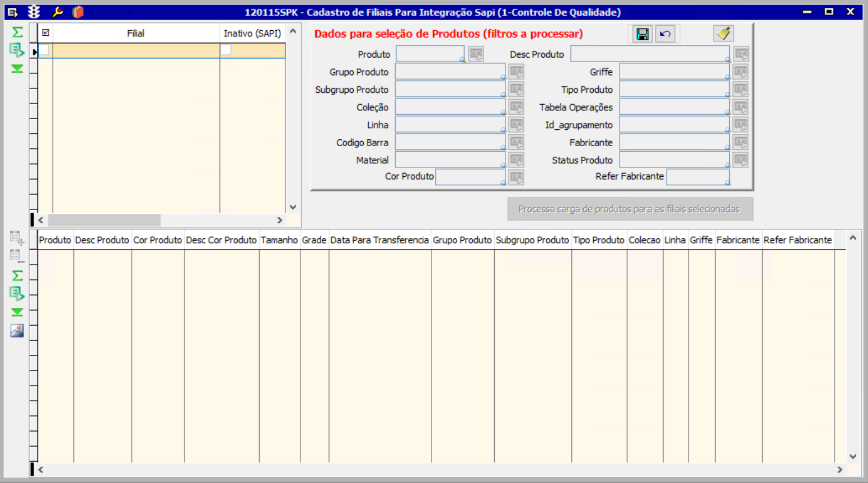This screenshot has height=483, width=868.
Task: Click the sigma totals icon beside the products grid
Action: [x=17, y=275]
